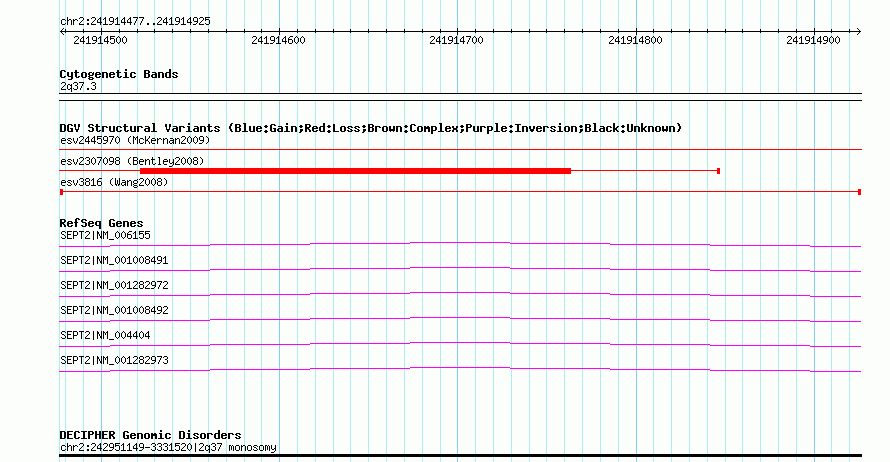Click the 2q37.3 band label
The image size is (890, 462).
(x=78, y=87)
